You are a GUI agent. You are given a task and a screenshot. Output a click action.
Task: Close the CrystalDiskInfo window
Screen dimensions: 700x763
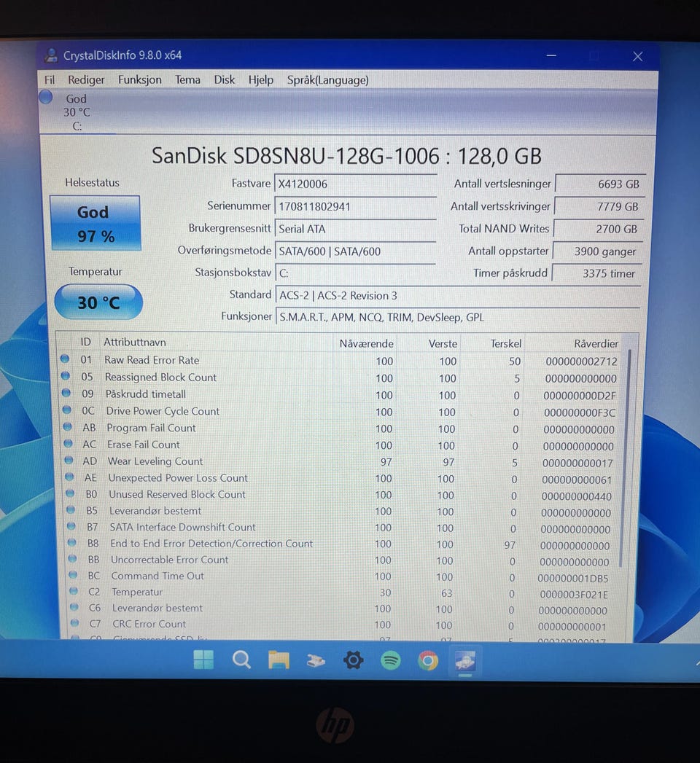638,56
